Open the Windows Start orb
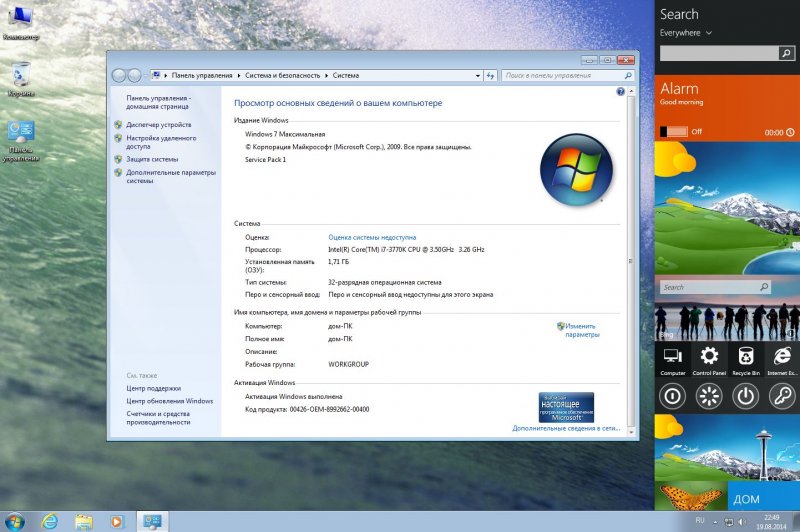Viewport: 800px width, 532px height. pos(14,522)
